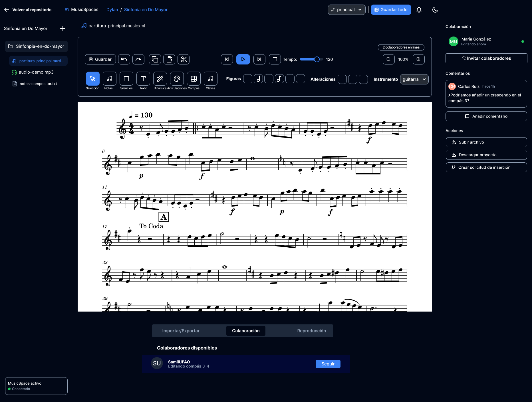Open the principal branch dropdown
This screenshot has width=532, height=402.
346,10
